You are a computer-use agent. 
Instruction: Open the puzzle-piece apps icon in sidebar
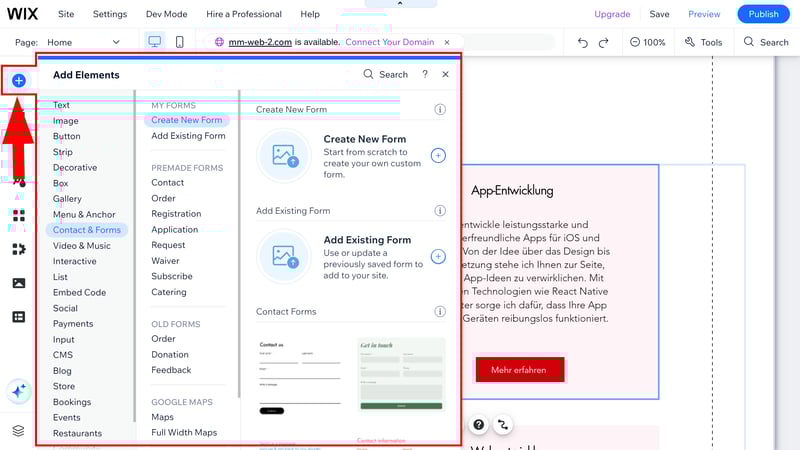click(19, 249)
